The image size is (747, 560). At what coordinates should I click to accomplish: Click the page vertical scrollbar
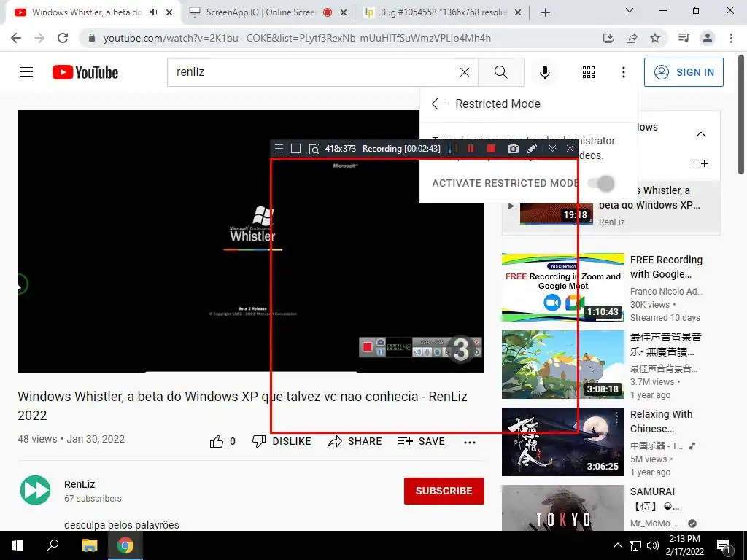[741, 114]
